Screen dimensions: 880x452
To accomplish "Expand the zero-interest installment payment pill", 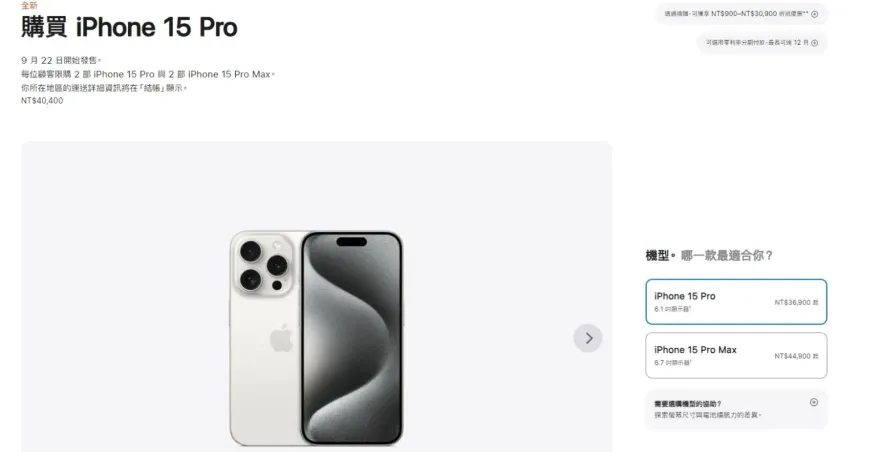I will 762,43.
